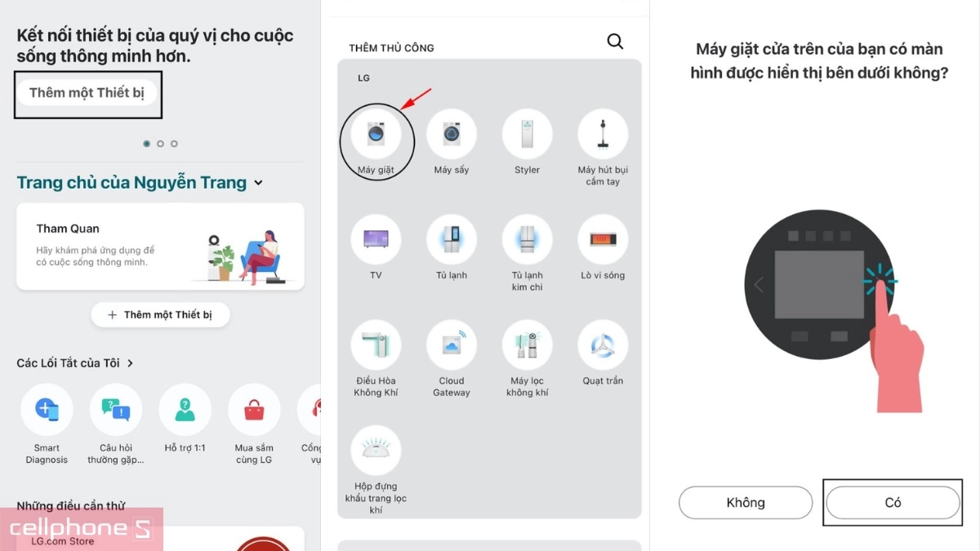Image resolution: width=980 pixels, height=551 pixels.
Task: Choose the TV device icon
Action: coord(376,240)
